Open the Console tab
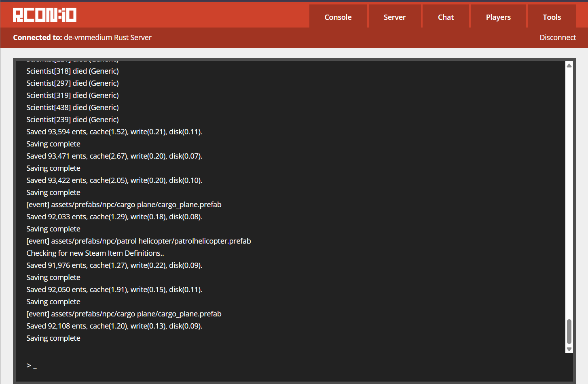The image size is (588, 384). (338, 17)
